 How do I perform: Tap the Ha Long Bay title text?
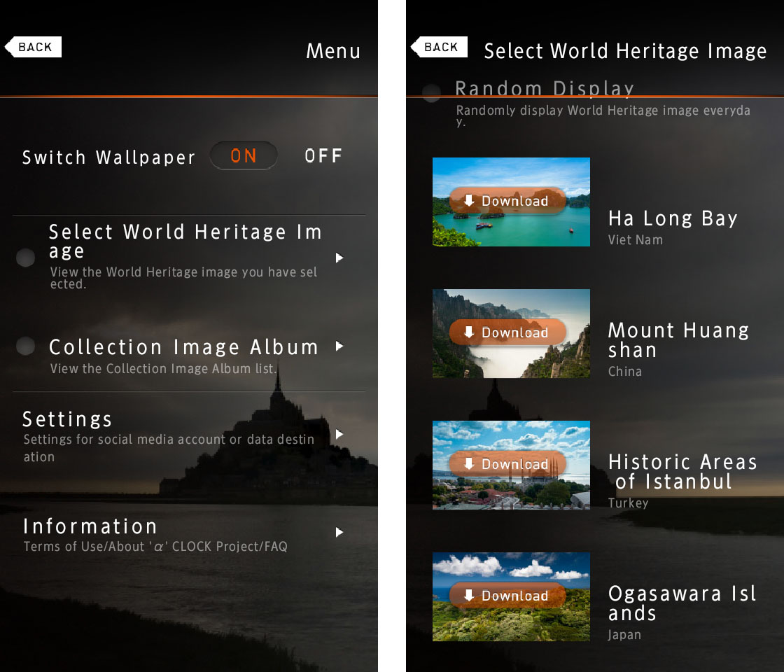tap(673, 218)
